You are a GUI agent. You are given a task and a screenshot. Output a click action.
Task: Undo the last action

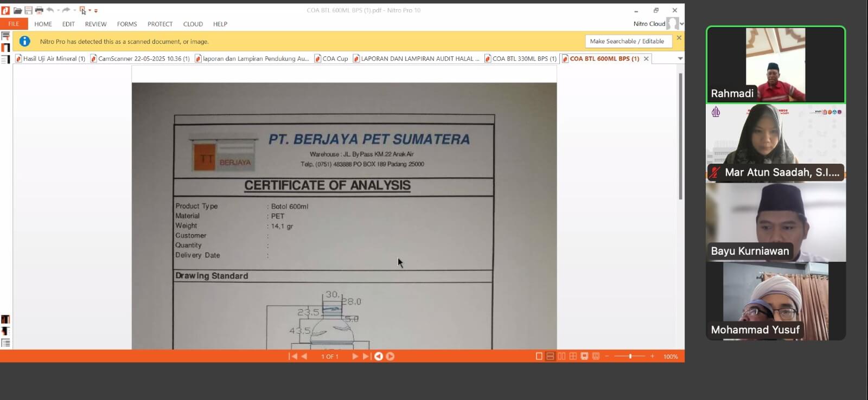(50, 10)
